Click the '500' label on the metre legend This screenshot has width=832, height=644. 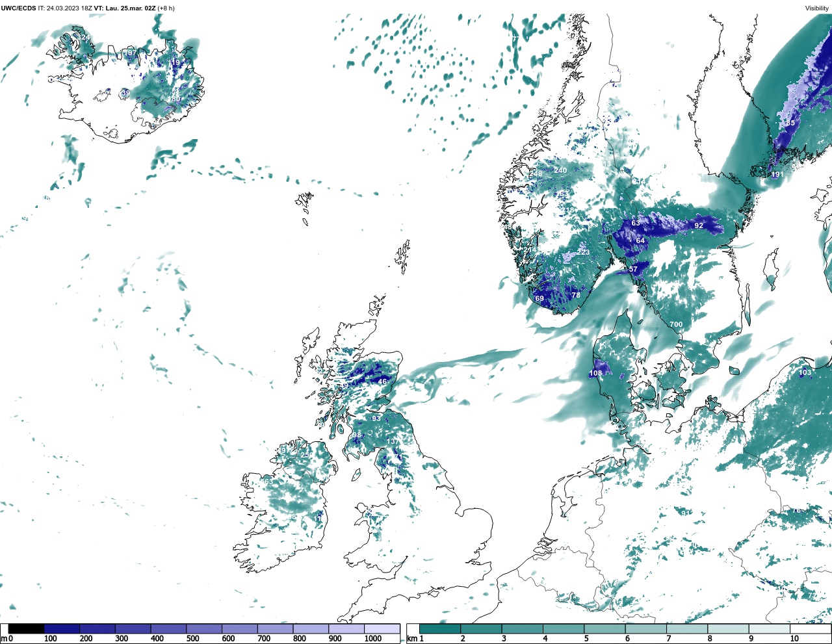[192, 639]
